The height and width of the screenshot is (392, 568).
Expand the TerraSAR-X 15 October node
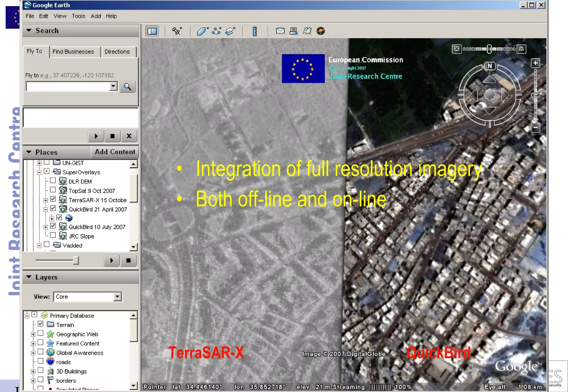45,200
